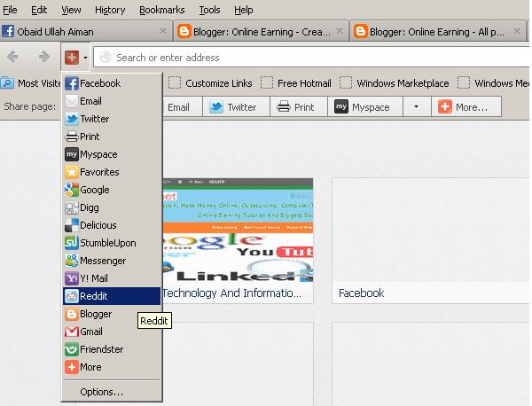The height and width of the screenshot is (406, 532).
Task: Click printer icon in share toolbar
Action: tap(284, 107)
